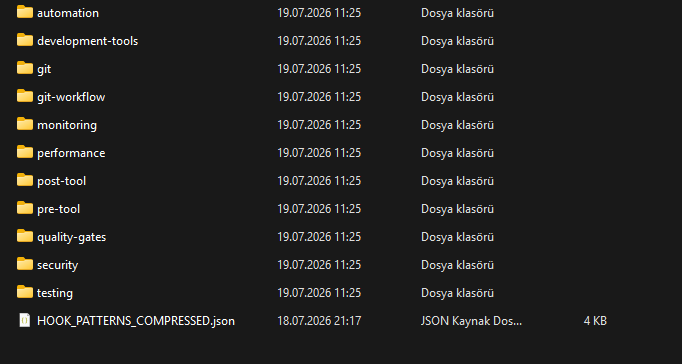Click the performance folder icon
This screenshot has width=682, height=364.
[25, 152]
